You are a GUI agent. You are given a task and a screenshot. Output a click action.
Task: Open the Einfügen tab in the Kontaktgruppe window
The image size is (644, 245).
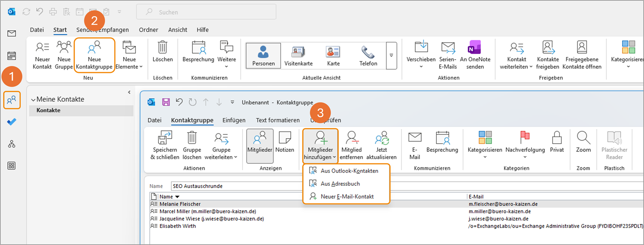point(234,120)
